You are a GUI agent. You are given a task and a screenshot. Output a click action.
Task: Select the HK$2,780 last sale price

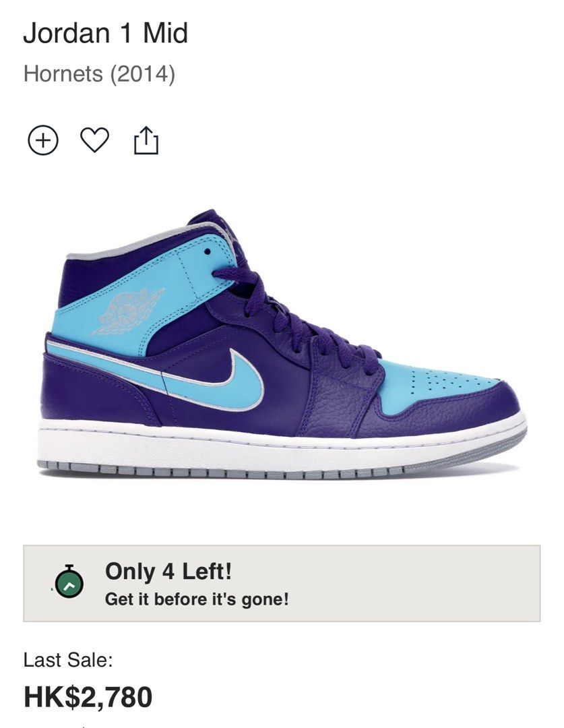pyautogui.click(x=88, y=694)
